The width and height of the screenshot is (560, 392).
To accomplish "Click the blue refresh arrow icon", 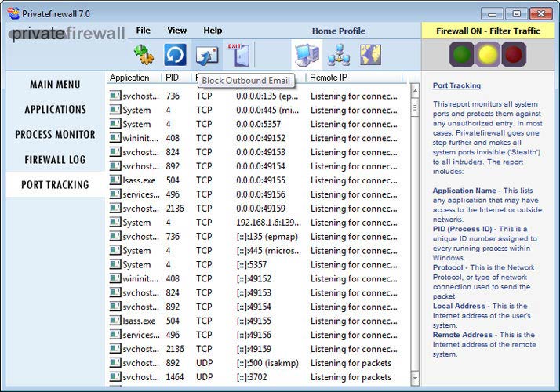I will click(175, 55).
